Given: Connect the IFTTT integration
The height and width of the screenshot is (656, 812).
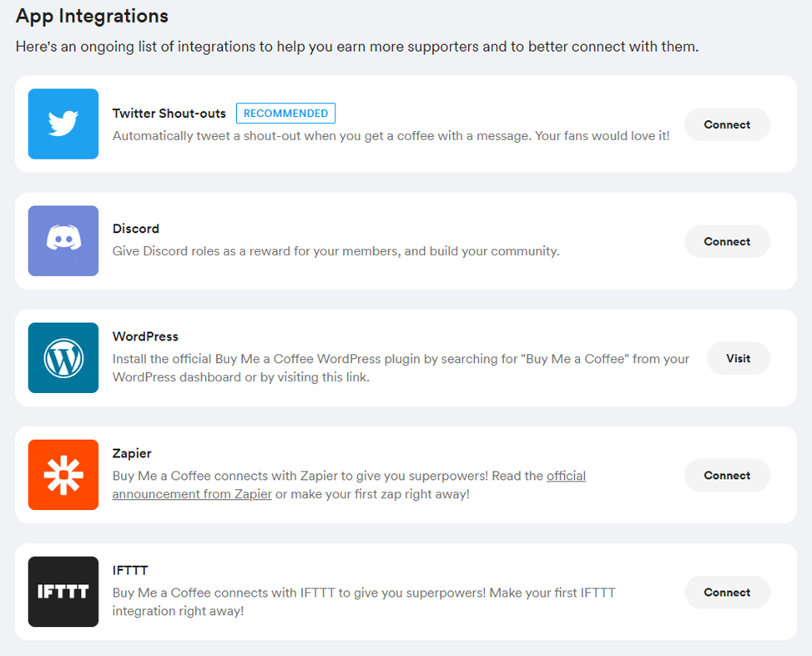Looking at the screenshot, I should [x=727, y=592].
